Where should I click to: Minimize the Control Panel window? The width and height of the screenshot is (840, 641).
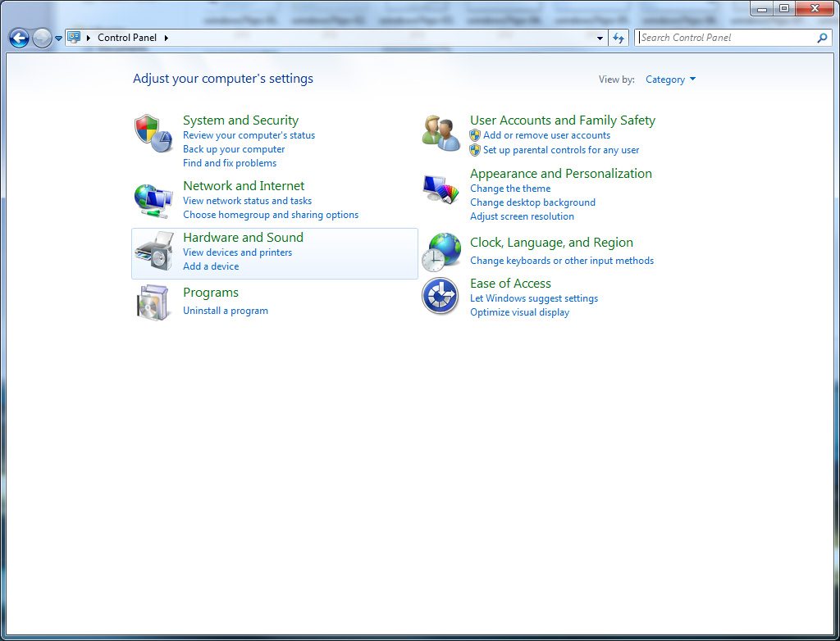tap(762, 8)
